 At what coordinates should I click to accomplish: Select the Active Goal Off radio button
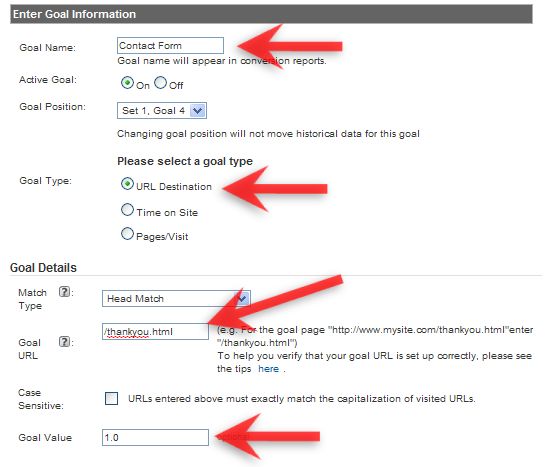(160, 83)
